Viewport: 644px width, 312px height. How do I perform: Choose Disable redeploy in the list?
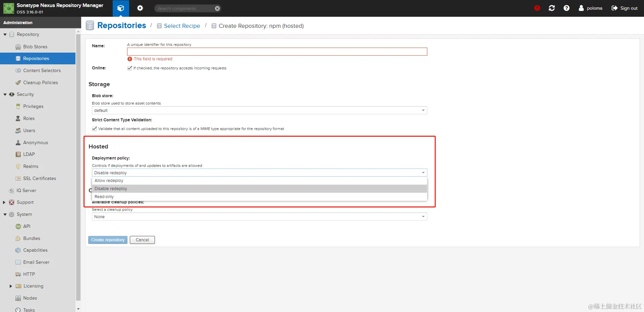[259, 189]
